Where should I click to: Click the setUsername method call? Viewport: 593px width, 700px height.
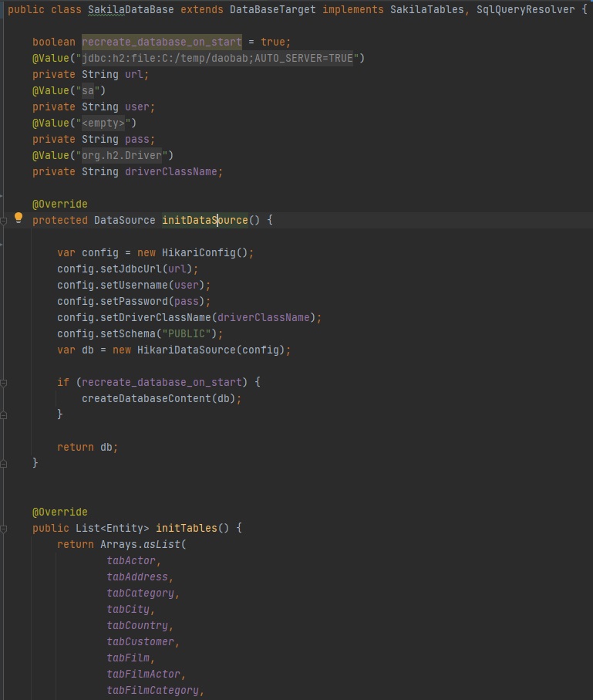click(134, 286)
